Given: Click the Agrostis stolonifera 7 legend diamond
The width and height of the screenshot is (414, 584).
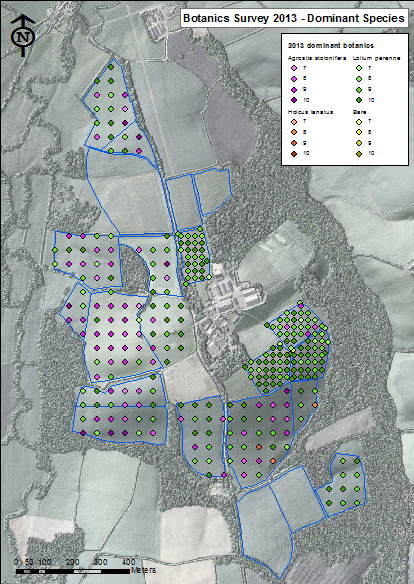Looking at the screenshot, I should tap(294, 69).
